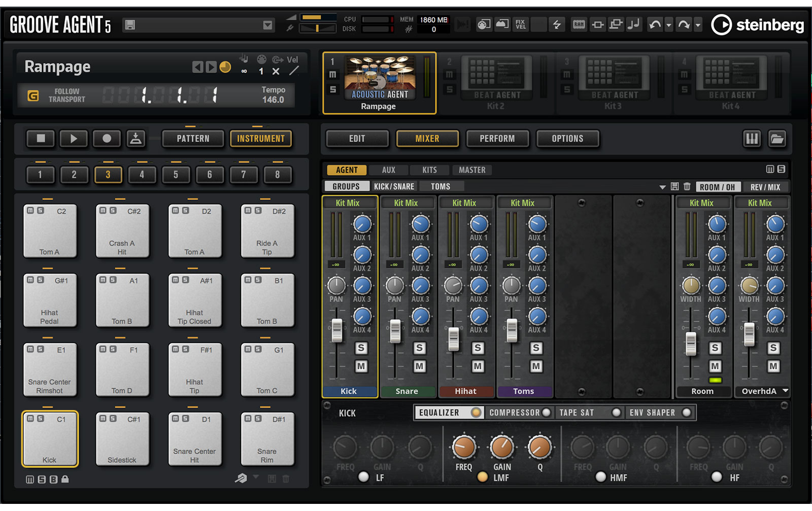This screenshot has height=511, width=812.
Task: Select pad group 8
Action: click(278, 175)
